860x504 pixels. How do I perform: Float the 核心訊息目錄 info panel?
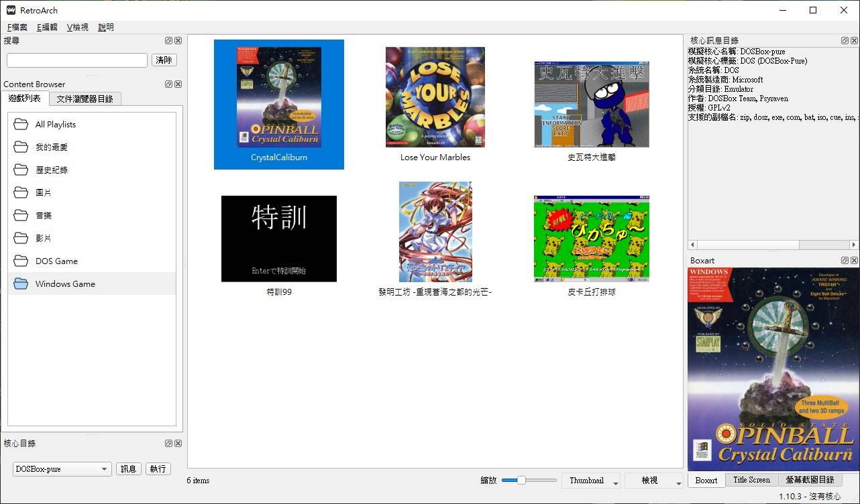(845, 41)
